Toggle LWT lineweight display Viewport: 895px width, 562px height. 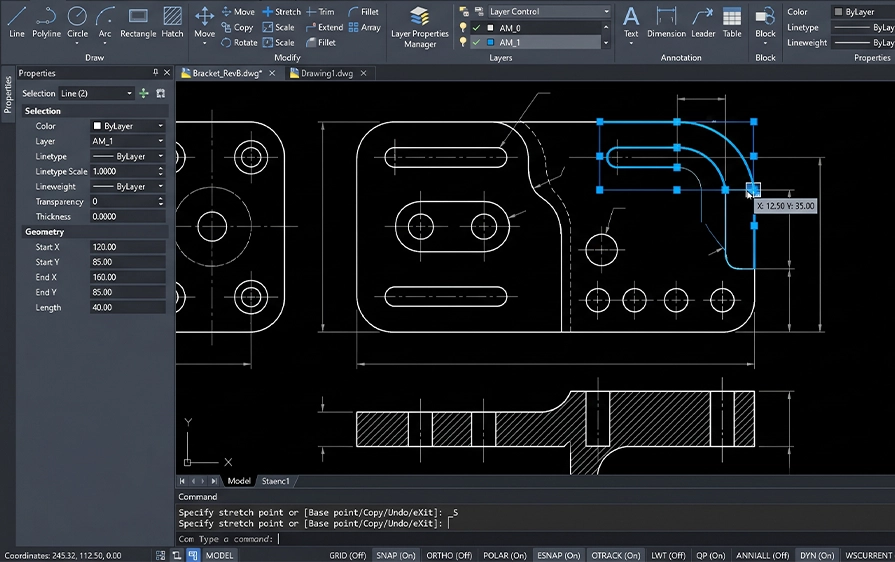coord(668,555)
